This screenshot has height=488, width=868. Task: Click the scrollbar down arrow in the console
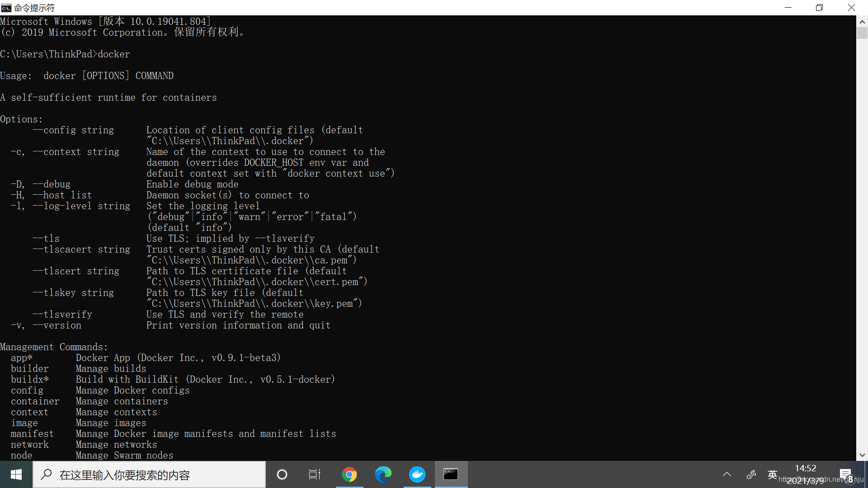click(862, 455)
